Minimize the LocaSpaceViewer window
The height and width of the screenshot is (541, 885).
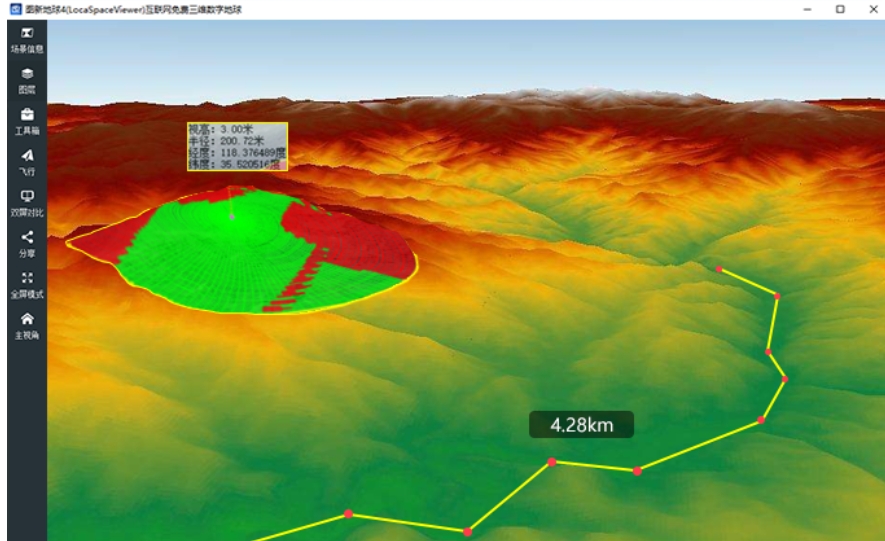pos(807,9)
